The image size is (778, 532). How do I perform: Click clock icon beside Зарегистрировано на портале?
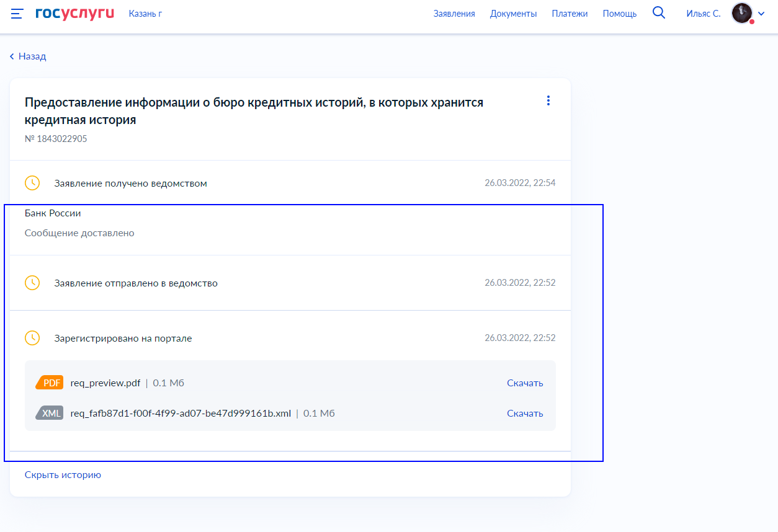(x=32, y=338)
